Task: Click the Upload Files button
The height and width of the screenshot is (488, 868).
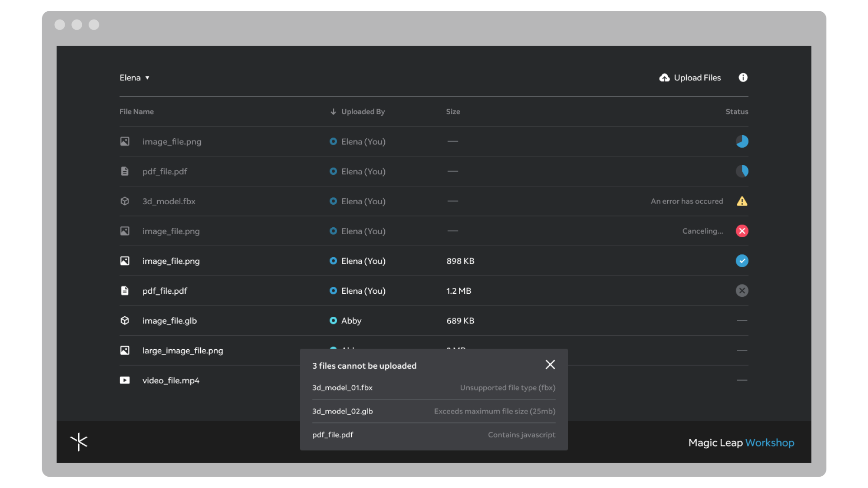Action: coord(690,78)
